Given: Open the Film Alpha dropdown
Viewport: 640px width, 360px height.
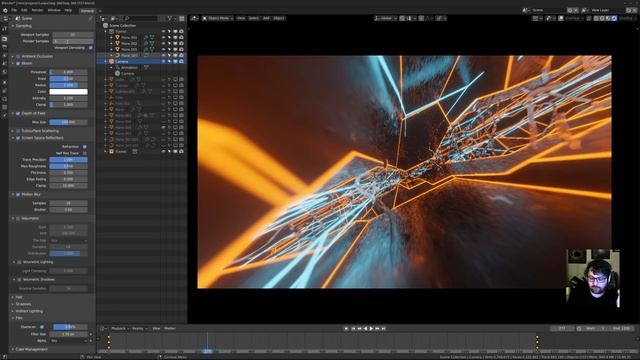Looking at the screenshot, I should (x=68, y=340).
